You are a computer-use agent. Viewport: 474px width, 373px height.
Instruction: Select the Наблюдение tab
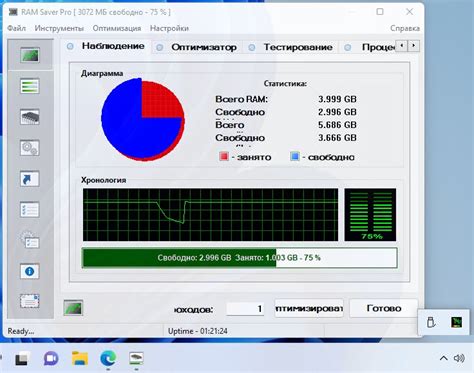113,46
